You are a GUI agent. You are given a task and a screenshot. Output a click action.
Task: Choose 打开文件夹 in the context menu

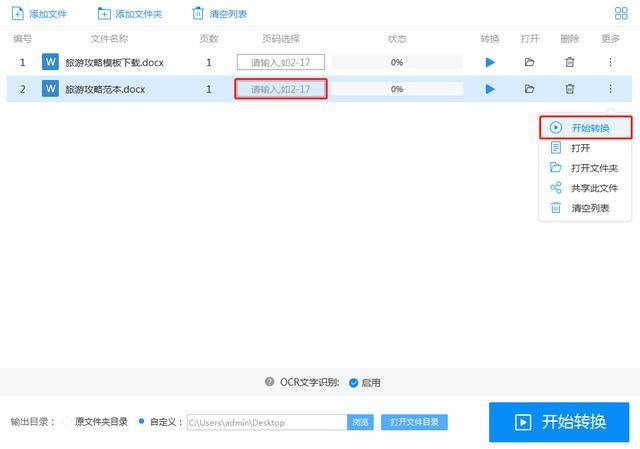coord(594,168)
